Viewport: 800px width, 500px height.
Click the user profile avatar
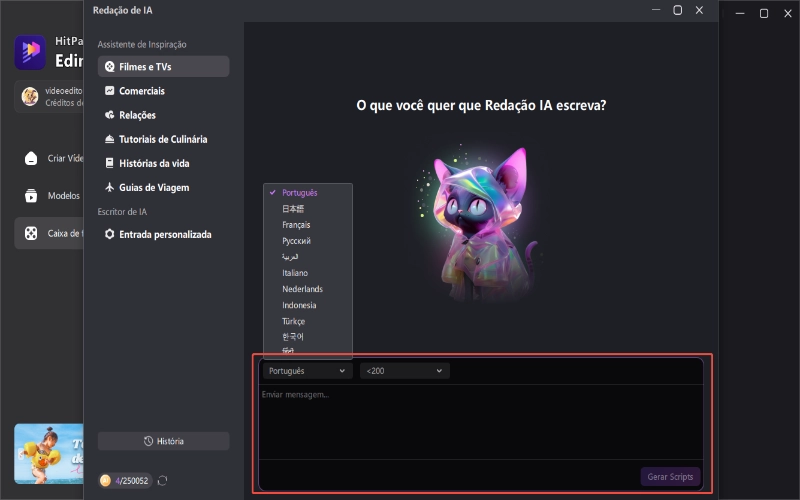click(x=31, y=96)
